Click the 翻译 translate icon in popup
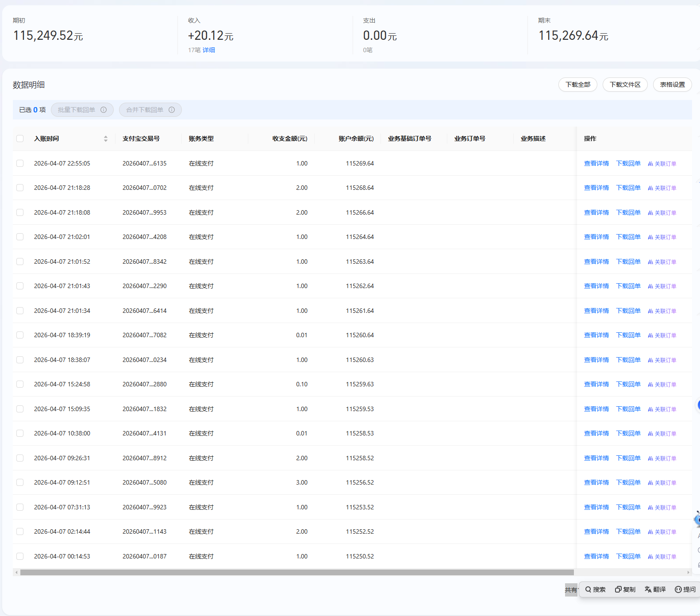 coord(648,589)
